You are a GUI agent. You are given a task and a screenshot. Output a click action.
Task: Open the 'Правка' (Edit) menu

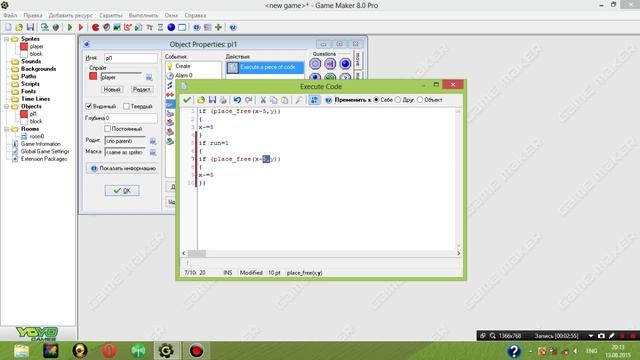(x=33, y=15)
